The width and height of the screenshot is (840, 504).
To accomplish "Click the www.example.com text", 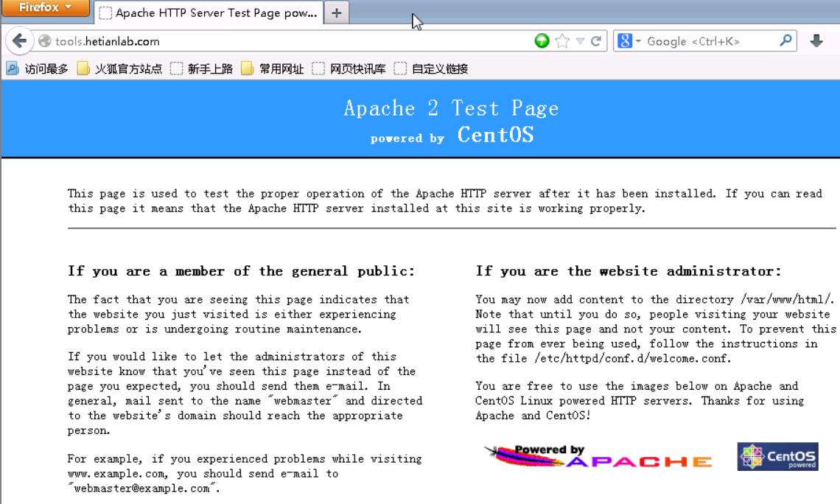I will pos(116,474).
